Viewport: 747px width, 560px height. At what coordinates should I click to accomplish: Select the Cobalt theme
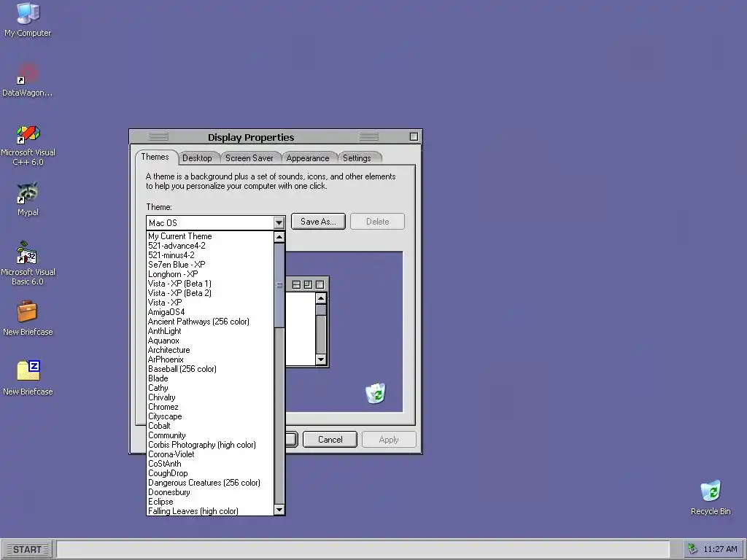tap(210, 426)
